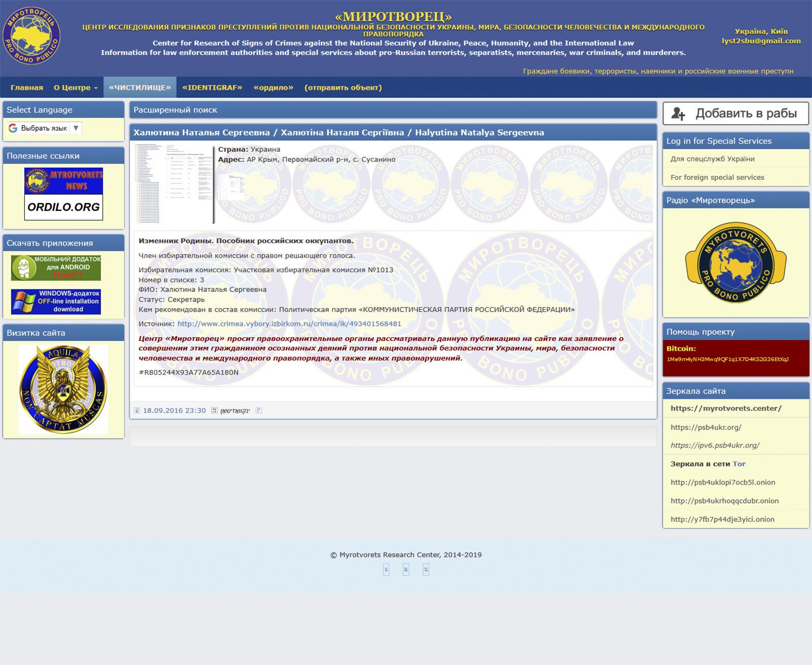This screenshot has height=665, width=812.
Task: Click the 18.09.2016 23:30 post date link
Action: pos(174,411)
